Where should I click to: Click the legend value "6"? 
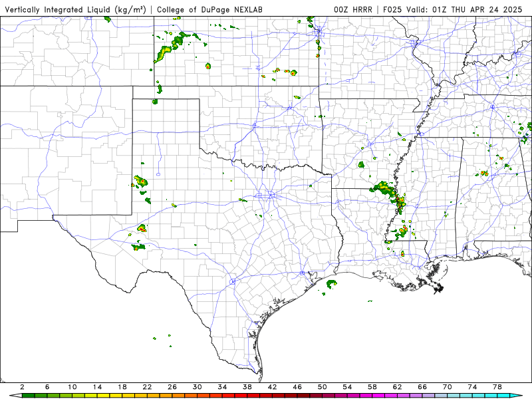[x=47, y=387]
